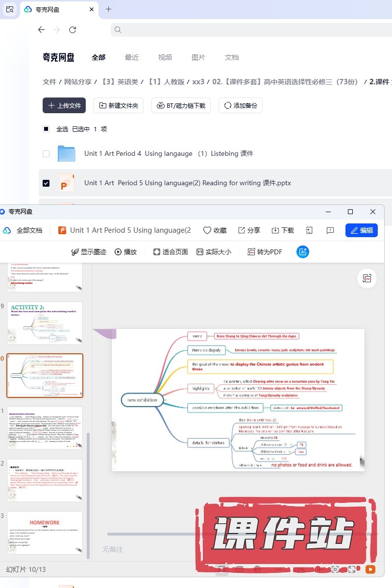Download the presentation with 下载
The image size is (392, 588).
(275, 230)
